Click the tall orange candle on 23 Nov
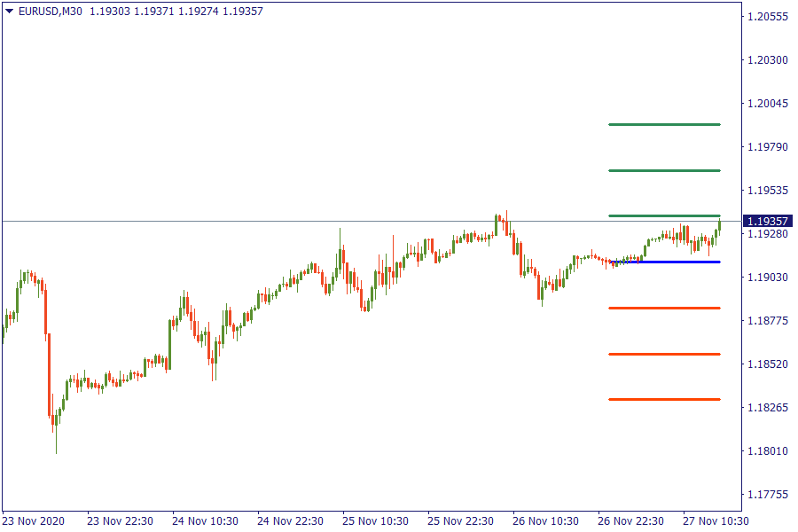 coord(49,374)
